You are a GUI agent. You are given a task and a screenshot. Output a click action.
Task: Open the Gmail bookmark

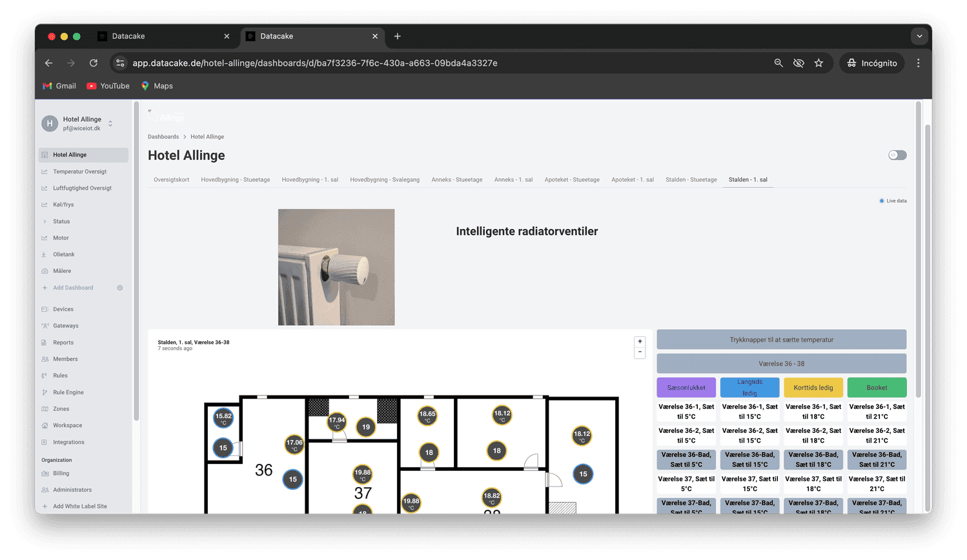59,86
